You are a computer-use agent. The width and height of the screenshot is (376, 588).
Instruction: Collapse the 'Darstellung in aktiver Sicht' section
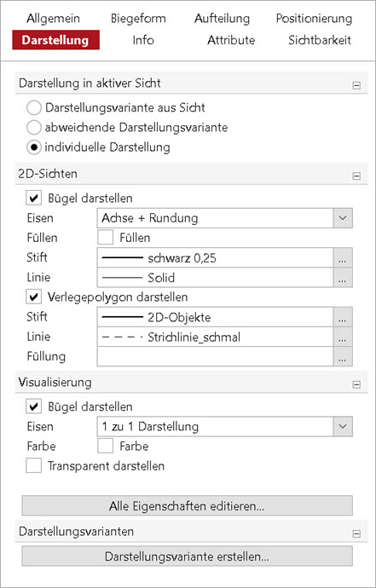pos(356,85)
